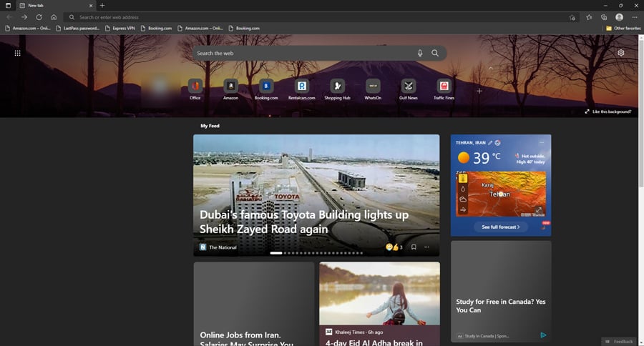Go back to previous page

[x=9, y=17]
